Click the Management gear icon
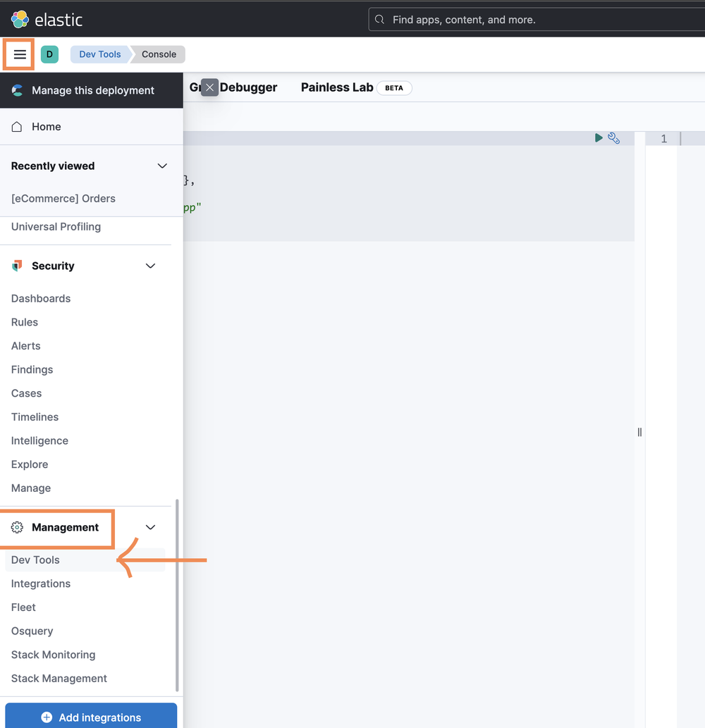This screenshot has width=705, height=728. 18,527
